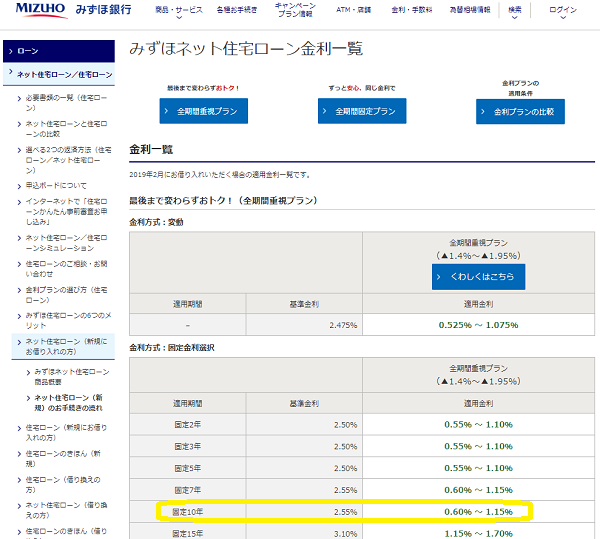Open みずほネット住宅ローン商品概要 sub-link

[x=72, y=376]
